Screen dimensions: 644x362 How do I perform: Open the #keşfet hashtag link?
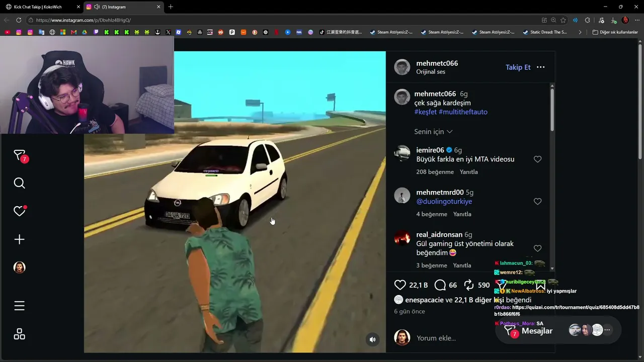click(x=425, y=112)
